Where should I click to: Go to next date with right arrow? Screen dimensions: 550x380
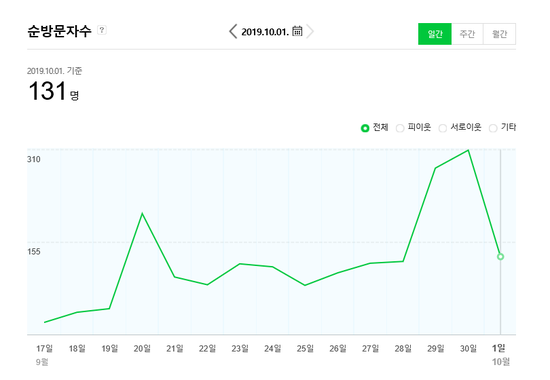[310, 31]
